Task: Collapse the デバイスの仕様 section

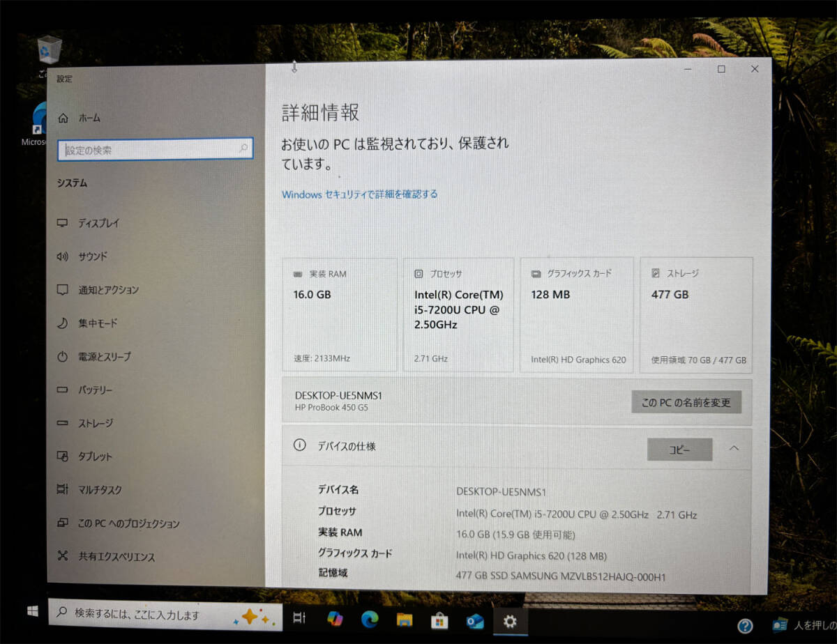Action: [733, 449]
